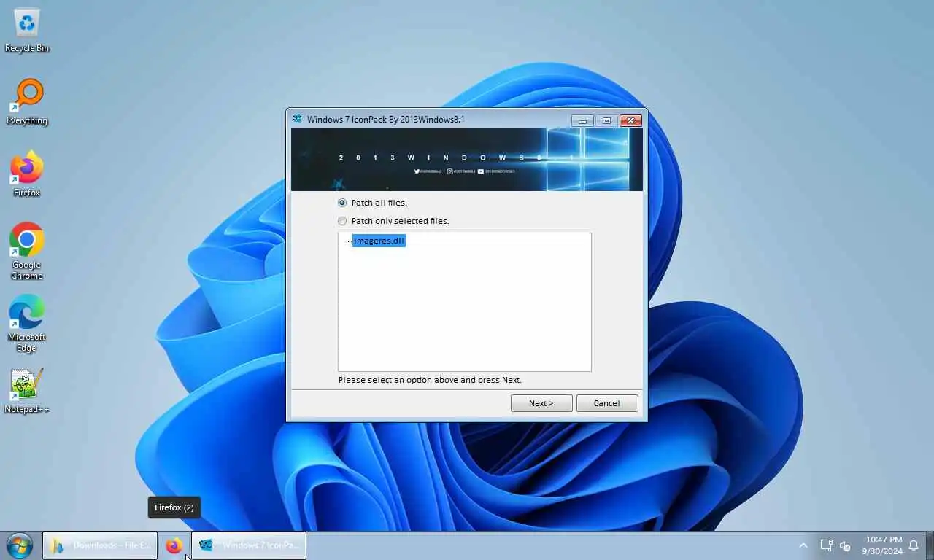Click the Next button
Screen dimensions: 934x560
tap(541, 403)
